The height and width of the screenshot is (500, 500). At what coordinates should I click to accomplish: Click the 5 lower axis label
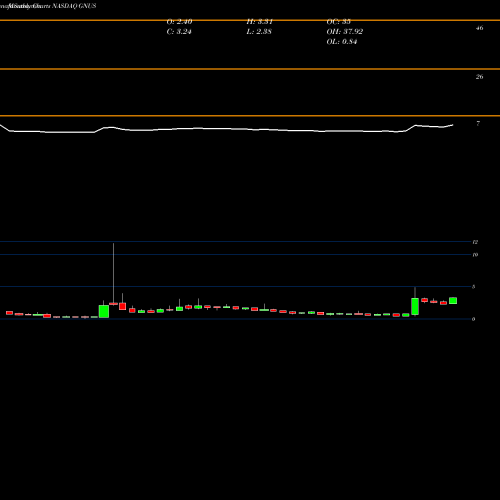pos(474,287)
